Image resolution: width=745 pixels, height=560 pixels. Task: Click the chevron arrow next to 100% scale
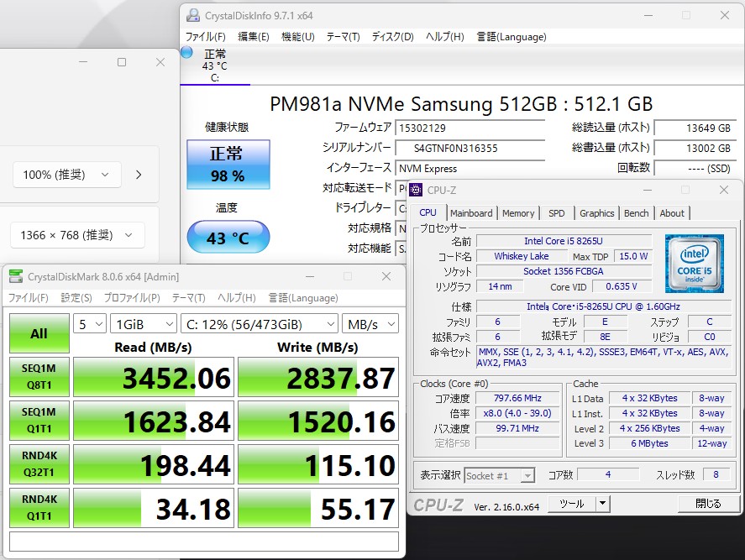(x=139, y=175)
